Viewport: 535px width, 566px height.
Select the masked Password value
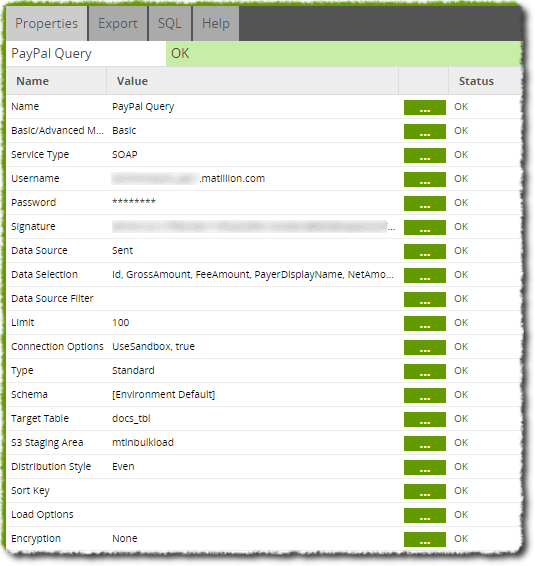[x=134, y=202]
